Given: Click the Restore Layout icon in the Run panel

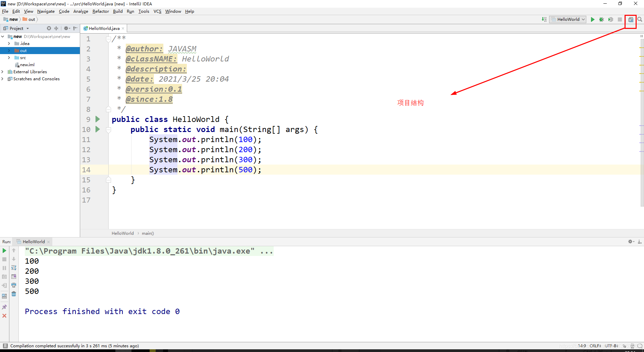Looking at the screenshot, I should click(x=4, y=296).
